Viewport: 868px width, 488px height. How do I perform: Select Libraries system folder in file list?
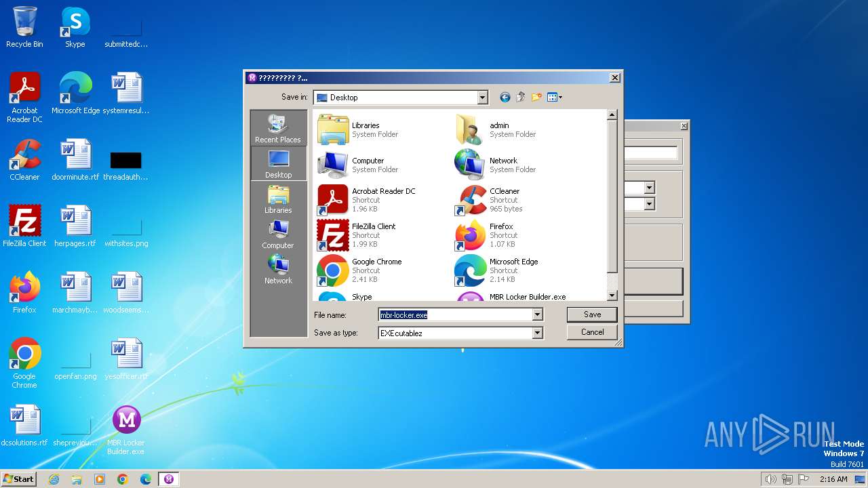tap(358, 129)
